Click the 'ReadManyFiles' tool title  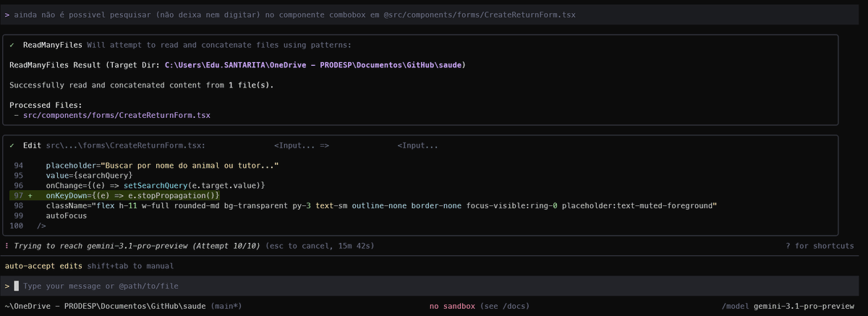coord(52,45)
